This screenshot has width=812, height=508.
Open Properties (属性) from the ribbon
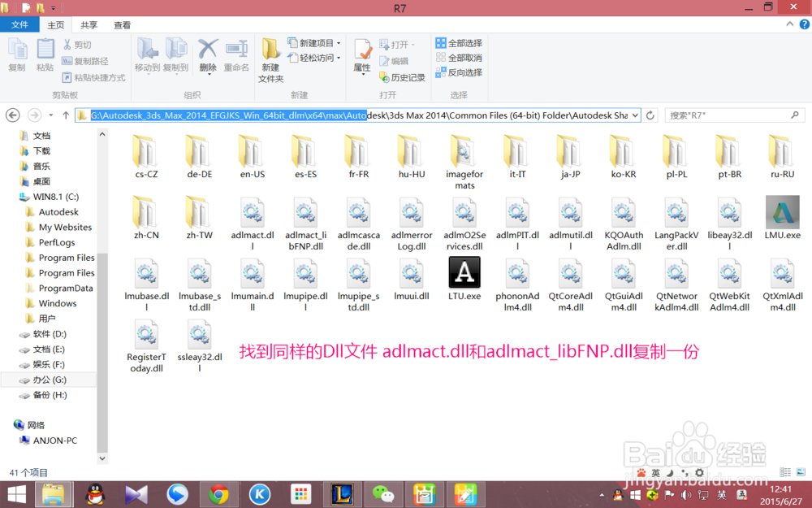click(x=362, y=55)
